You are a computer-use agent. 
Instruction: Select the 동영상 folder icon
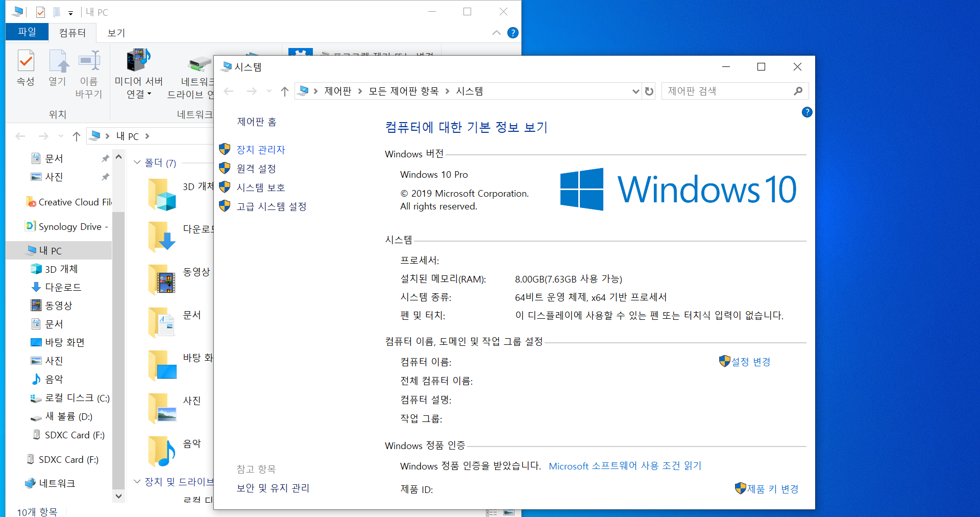tap(162, 280)
